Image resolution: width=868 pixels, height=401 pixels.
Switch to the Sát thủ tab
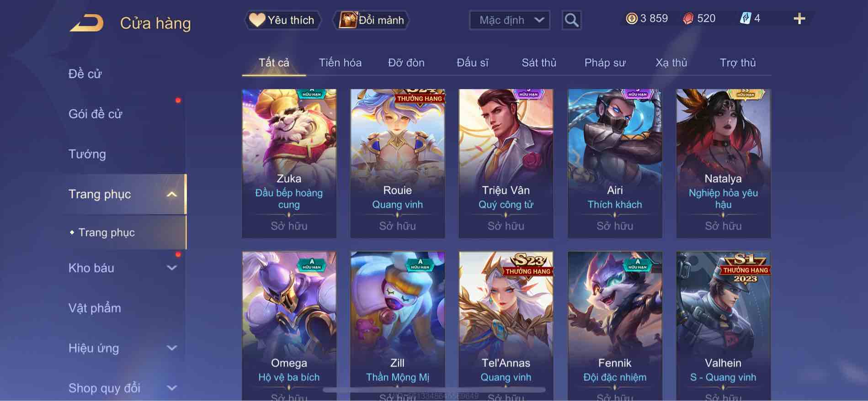point(539,63)
